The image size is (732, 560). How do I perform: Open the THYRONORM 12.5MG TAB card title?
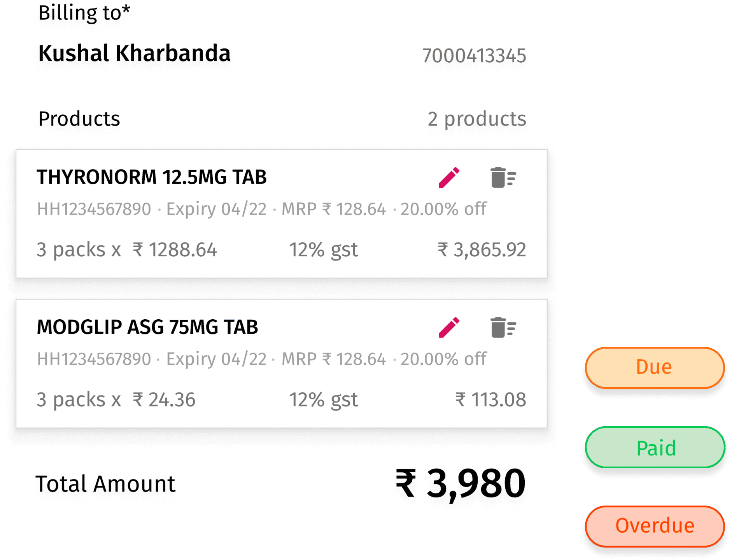click(x=152, y=177)
